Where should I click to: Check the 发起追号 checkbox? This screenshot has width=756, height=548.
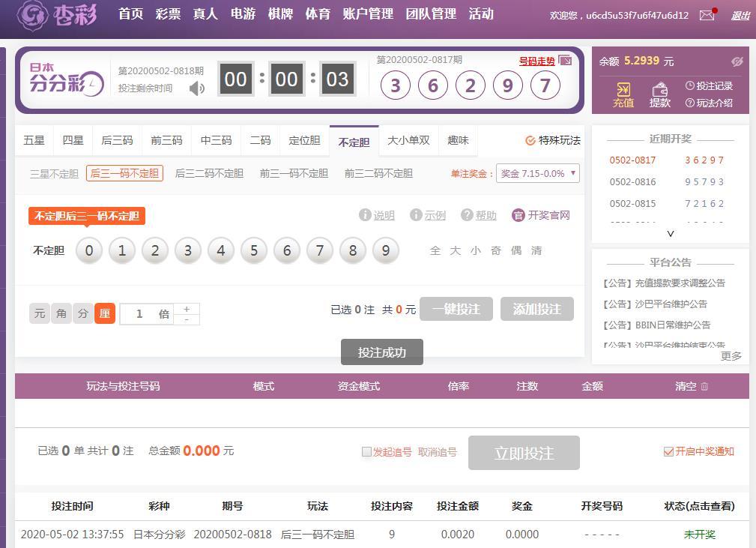click(x=366, y=452)
